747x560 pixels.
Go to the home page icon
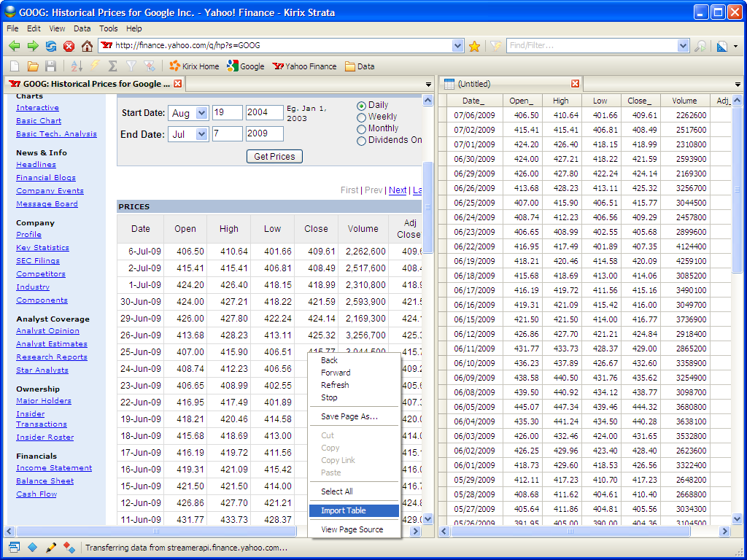point(87,46)
